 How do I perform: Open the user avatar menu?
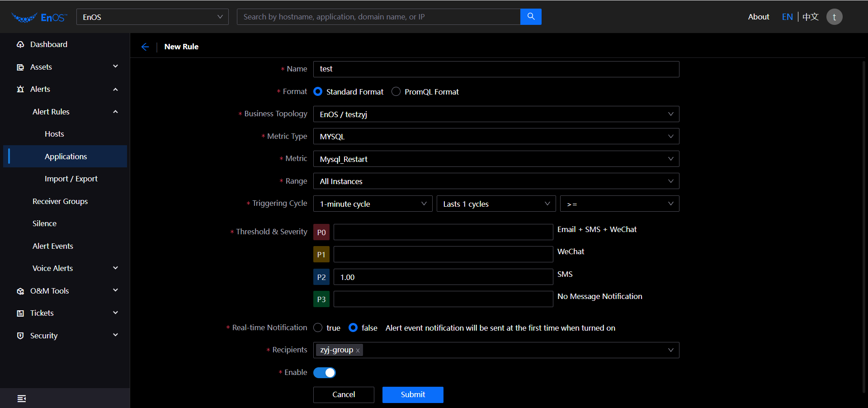(834, 17)
